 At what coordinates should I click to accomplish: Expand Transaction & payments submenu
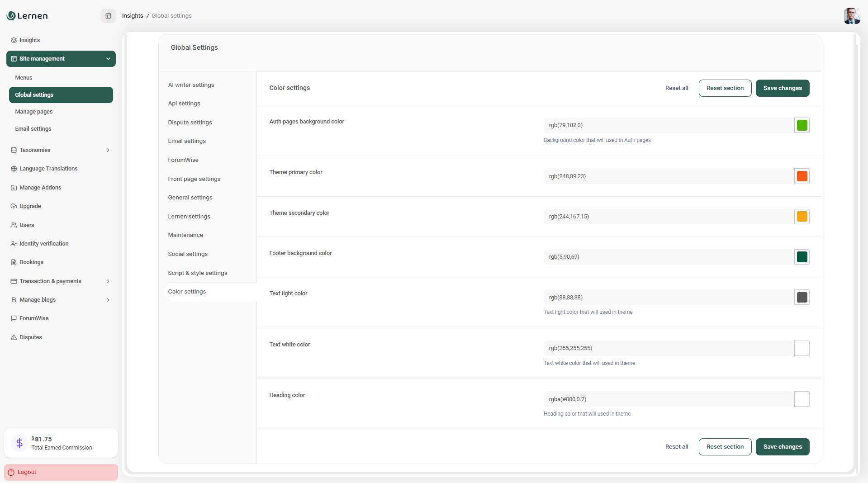point(108,281)
